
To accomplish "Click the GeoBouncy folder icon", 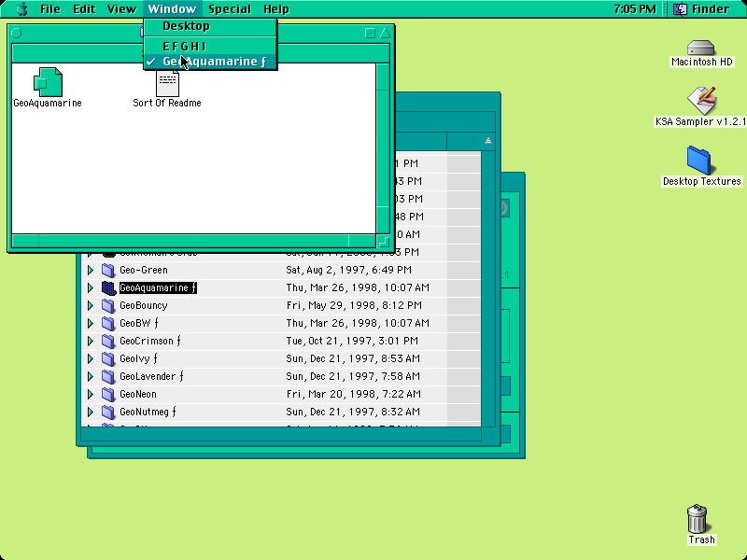I will pos(108,306).
